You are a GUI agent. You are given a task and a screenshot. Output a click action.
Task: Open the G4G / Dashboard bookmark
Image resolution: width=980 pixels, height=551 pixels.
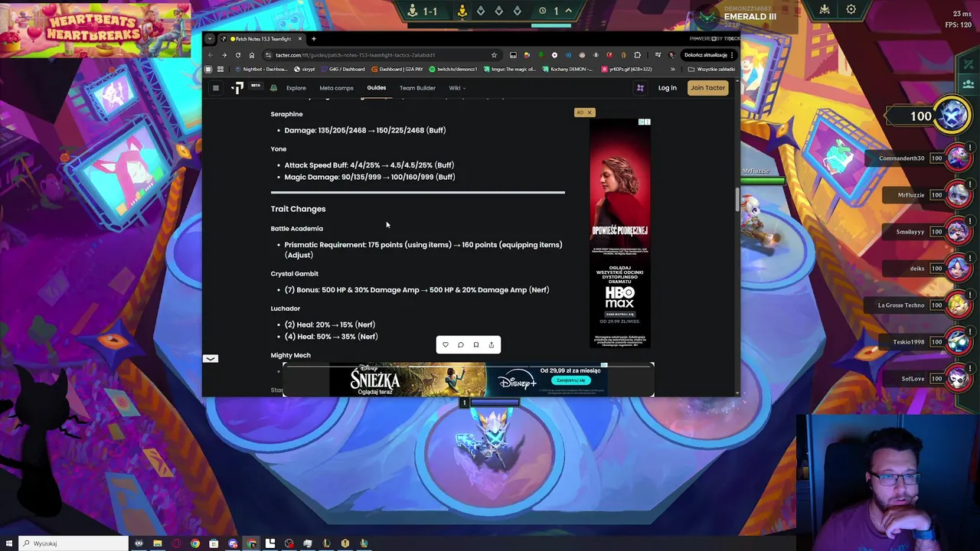343,69
